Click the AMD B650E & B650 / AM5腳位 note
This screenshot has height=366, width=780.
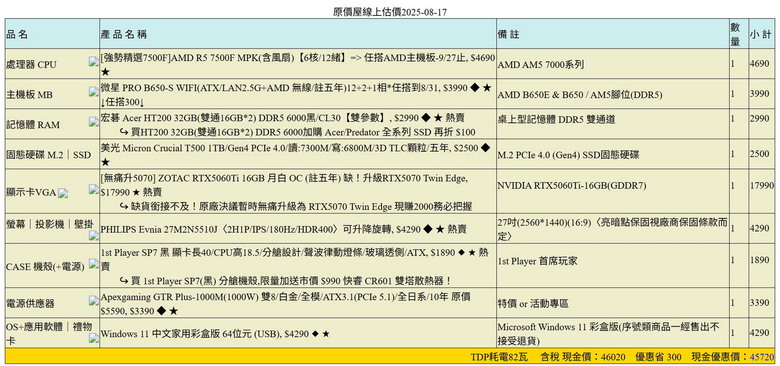pyautogui.click(x=580, y=94)
